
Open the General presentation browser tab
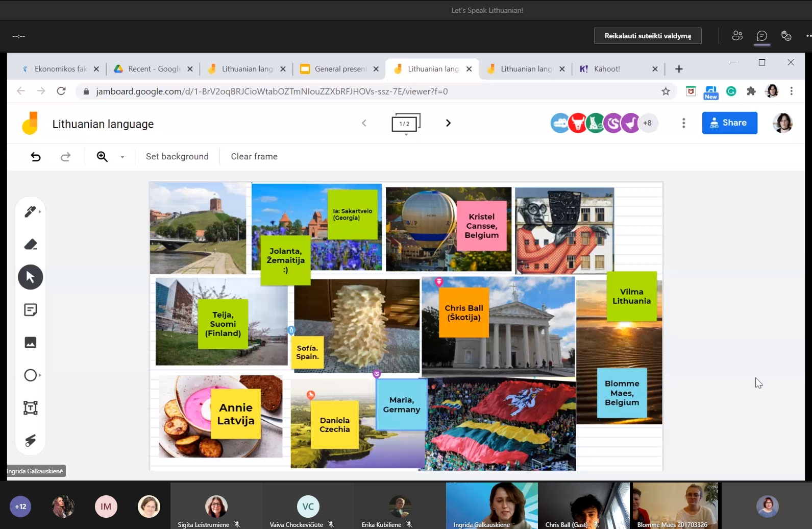tap(339, 69)
